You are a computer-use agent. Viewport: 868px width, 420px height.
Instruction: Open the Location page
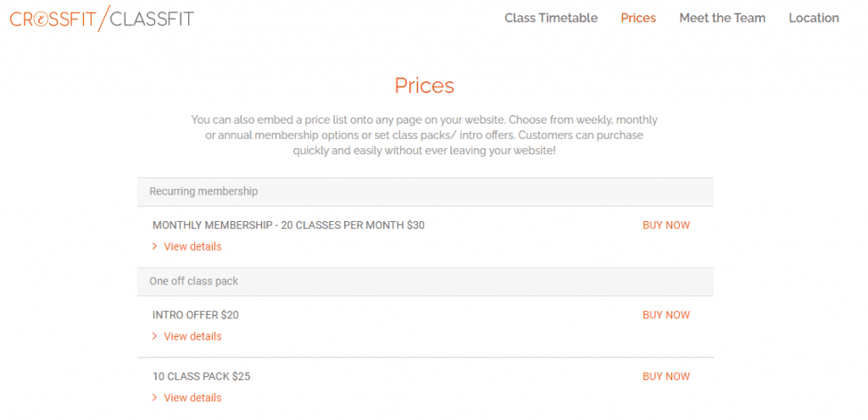814,18
